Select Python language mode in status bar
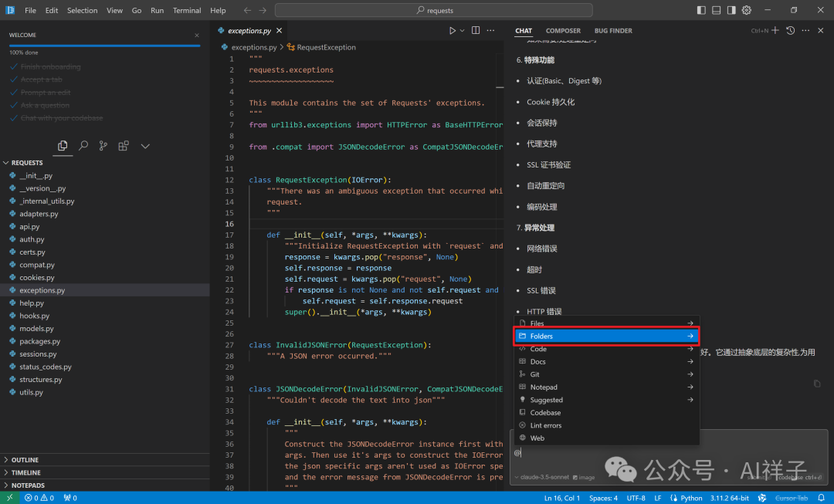Screen dimensions: 834x504 coord(691,498)
